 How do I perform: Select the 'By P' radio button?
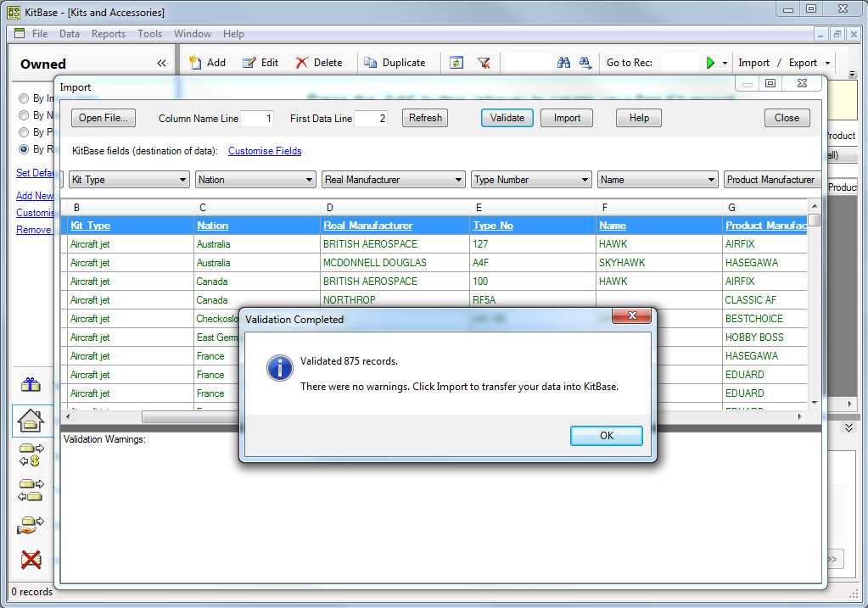click(24, 132)
